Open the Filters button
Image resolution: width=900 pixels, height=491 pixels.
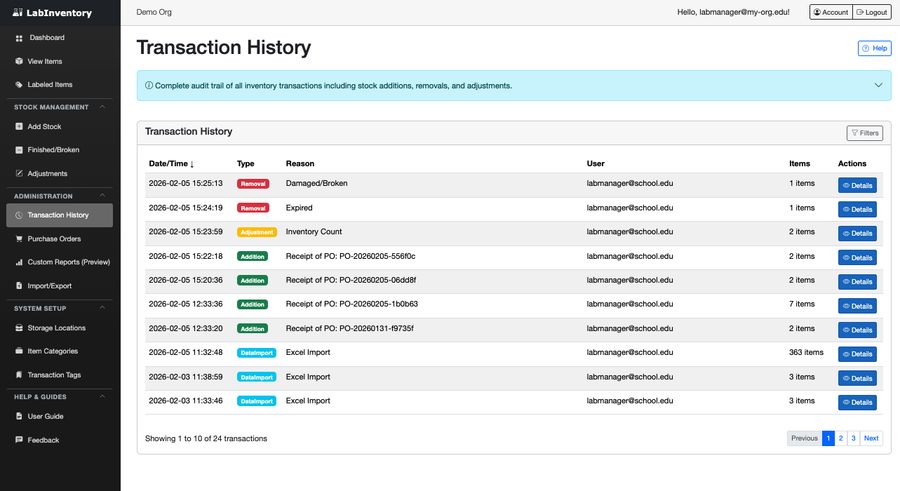pyautogui.click(x=864, y=133)
